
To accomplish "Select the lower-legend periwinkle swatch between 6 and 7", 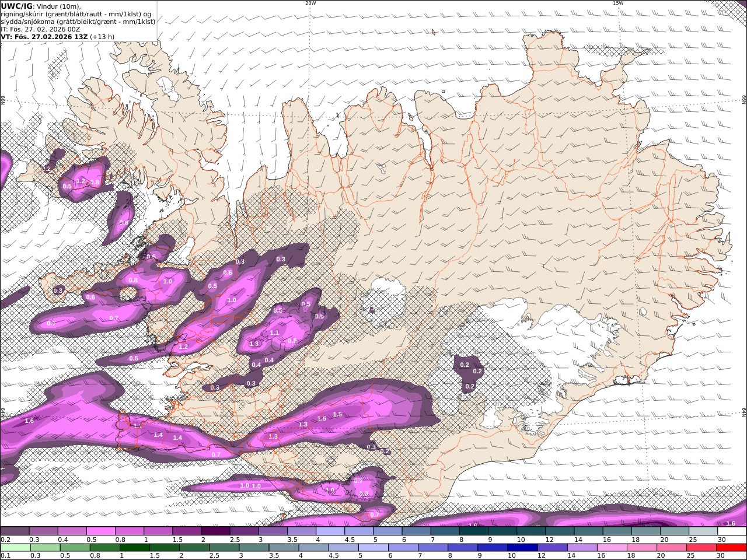I will point(403,548).
